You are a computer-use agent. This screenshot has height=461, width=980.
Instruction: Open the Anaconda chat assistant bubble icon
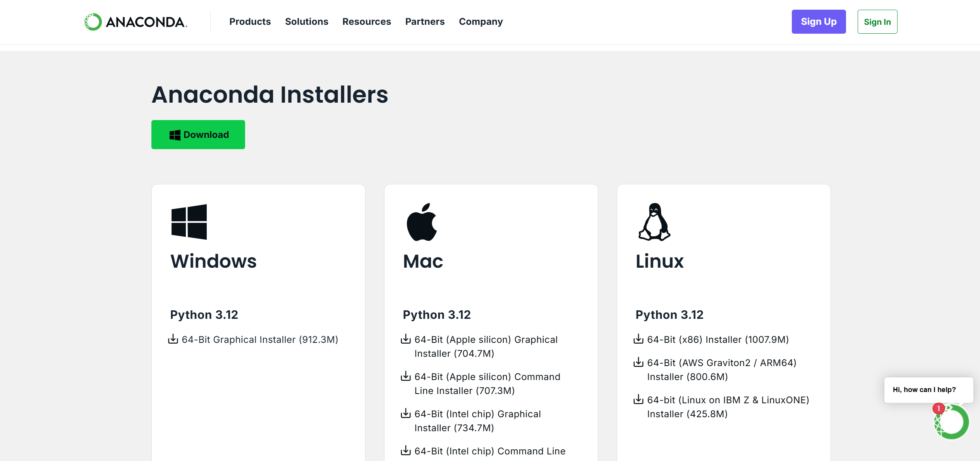pyautogui.click(x=951, y=422)
